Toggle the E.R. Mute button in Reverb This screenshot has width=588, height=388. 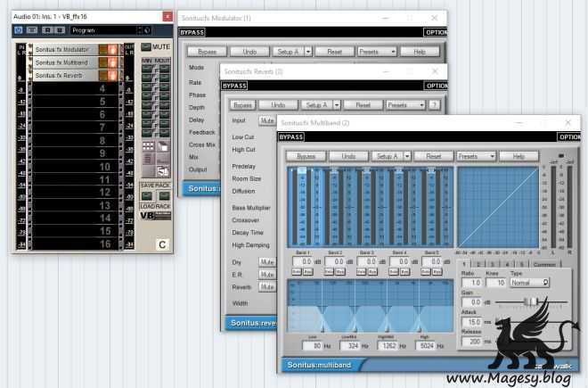267,275
